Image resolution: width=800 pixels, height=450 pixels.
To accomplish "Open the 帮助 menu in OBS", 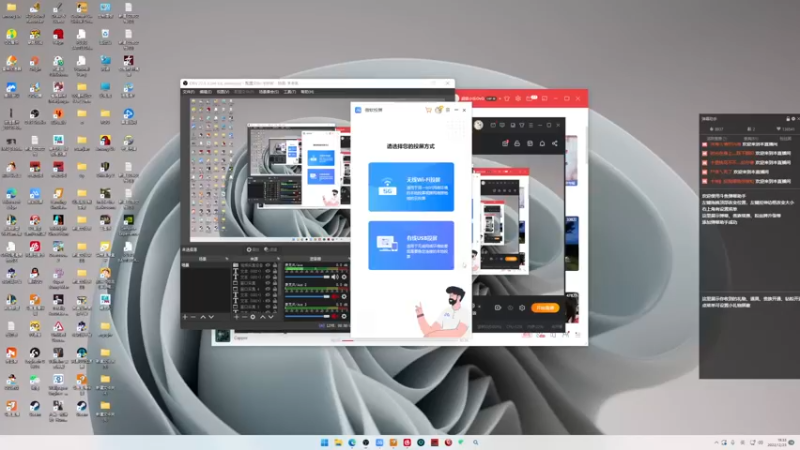I will 307,92.
